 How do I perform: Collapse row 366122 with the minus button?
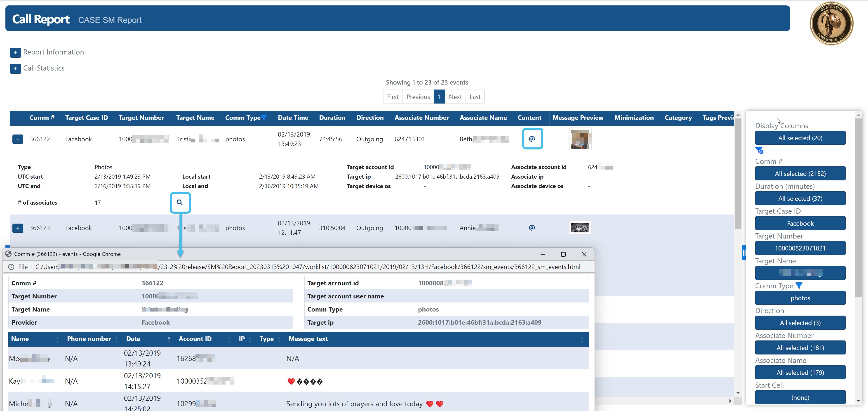18,139
